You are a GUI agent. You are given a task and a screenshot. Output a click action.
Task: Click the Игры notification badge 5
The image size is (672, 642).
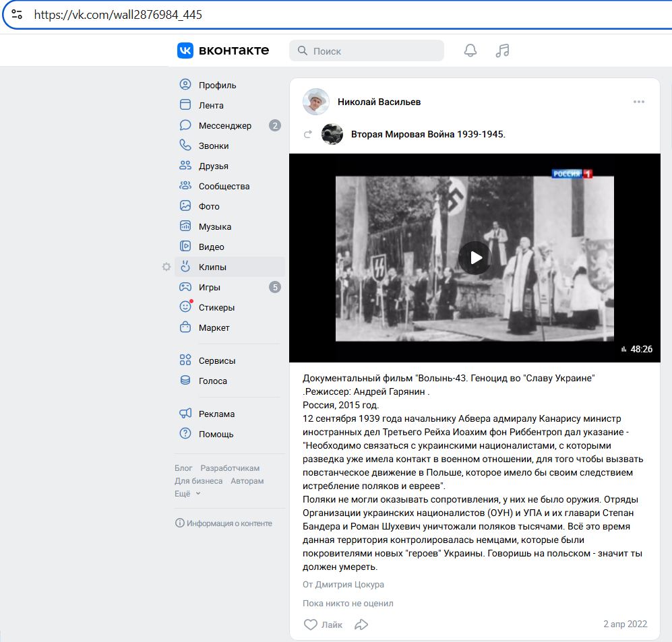pos(275,287)
